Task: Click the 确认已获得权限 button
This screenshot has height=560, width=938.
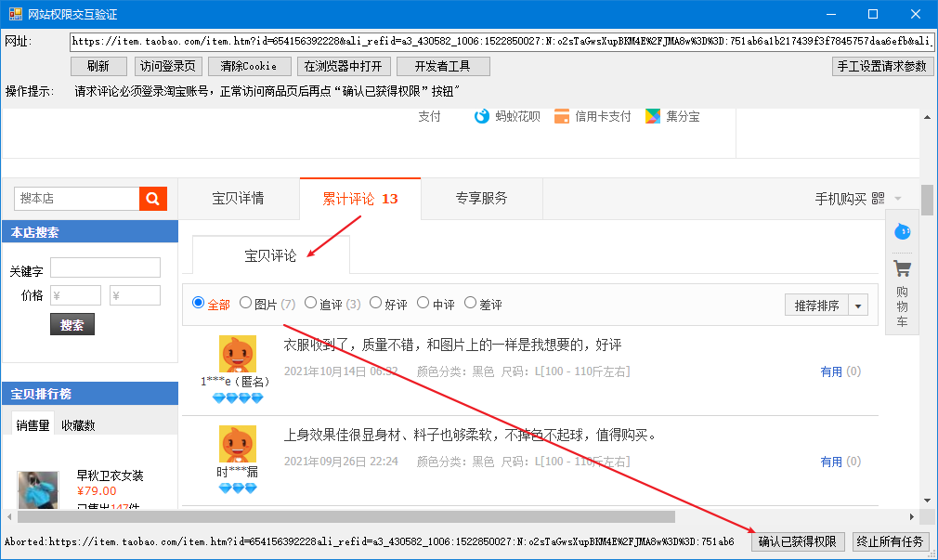Action: pos(798,541)
